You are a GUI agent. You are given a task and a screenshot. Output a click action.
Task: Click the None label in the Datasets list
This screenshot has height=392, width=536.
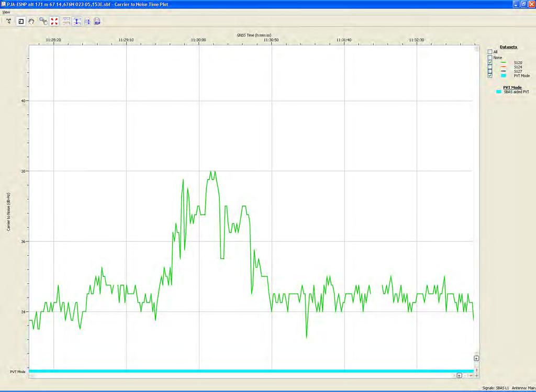[497, 58]
